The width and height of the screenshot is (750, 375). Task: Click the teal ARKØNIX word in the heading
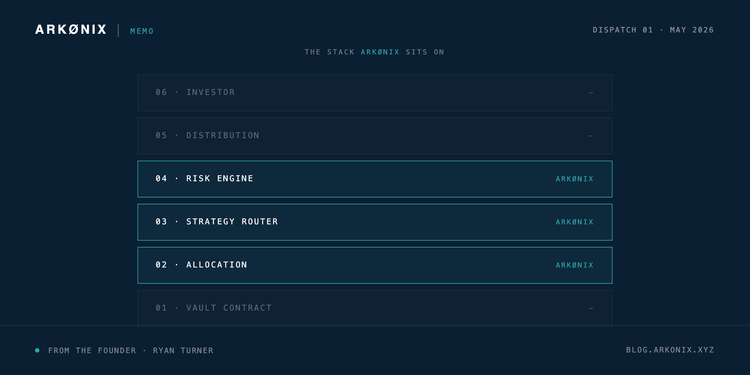coord(380,52)
